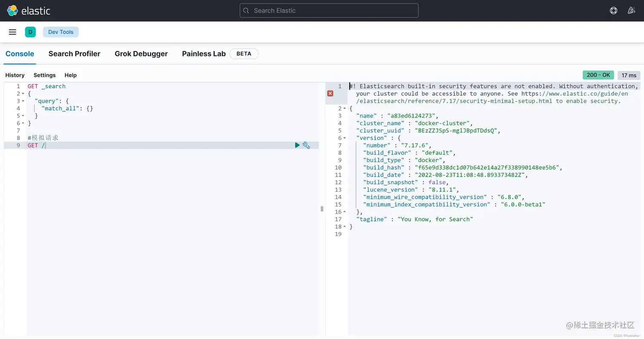Click the 17 ms response time badge

629,75
